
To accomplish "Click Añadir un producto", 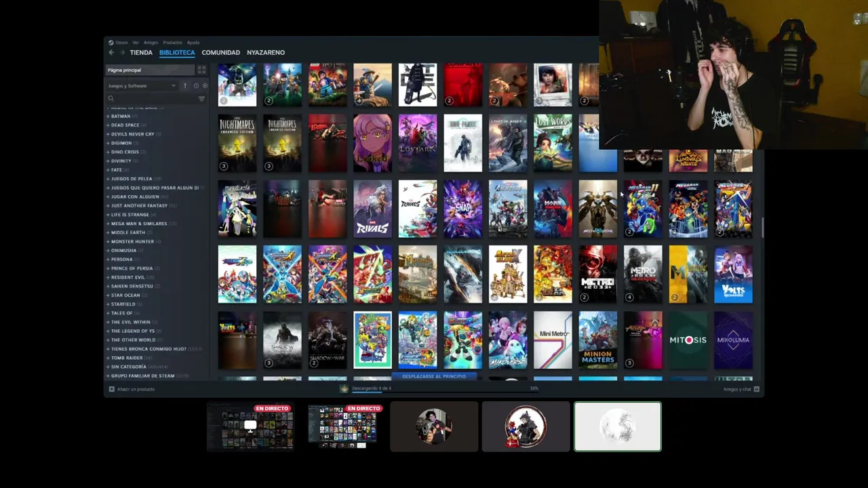I will coord(136,389).
